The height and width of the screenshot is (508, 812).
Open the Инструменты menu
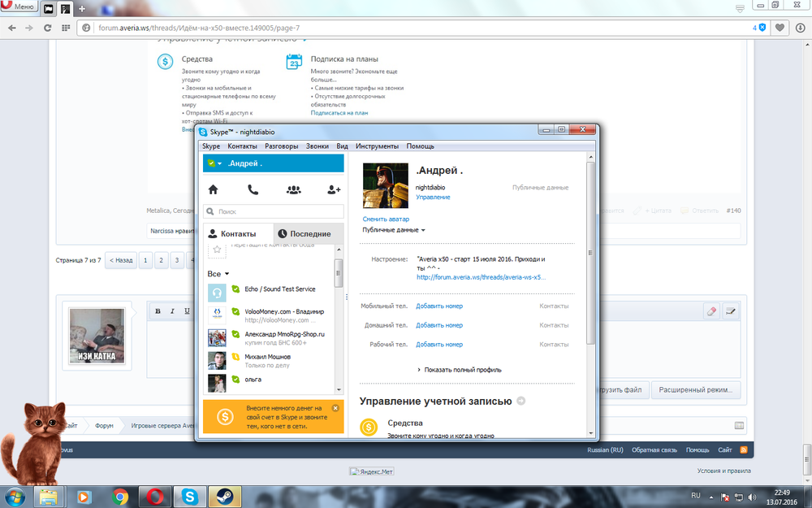click(377, 146)
